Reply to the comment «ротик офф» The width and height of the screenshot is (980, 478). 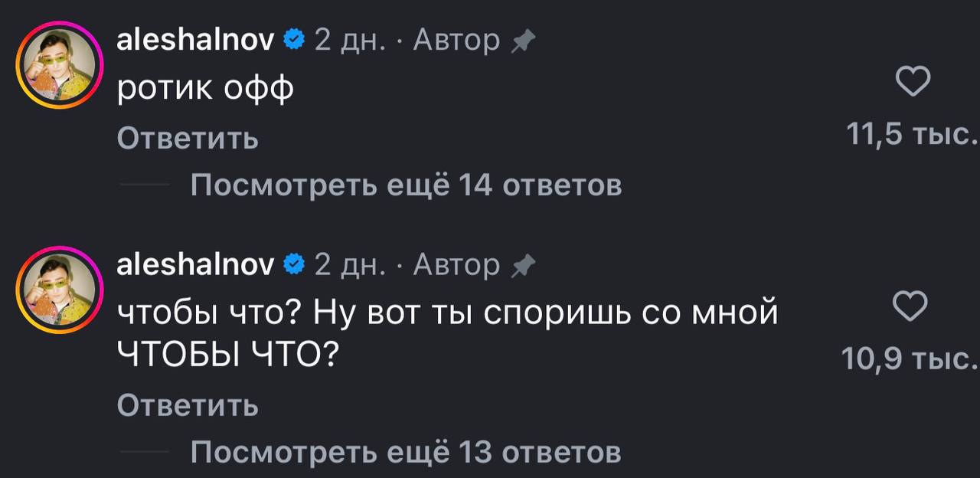click(x=187, y=139)
